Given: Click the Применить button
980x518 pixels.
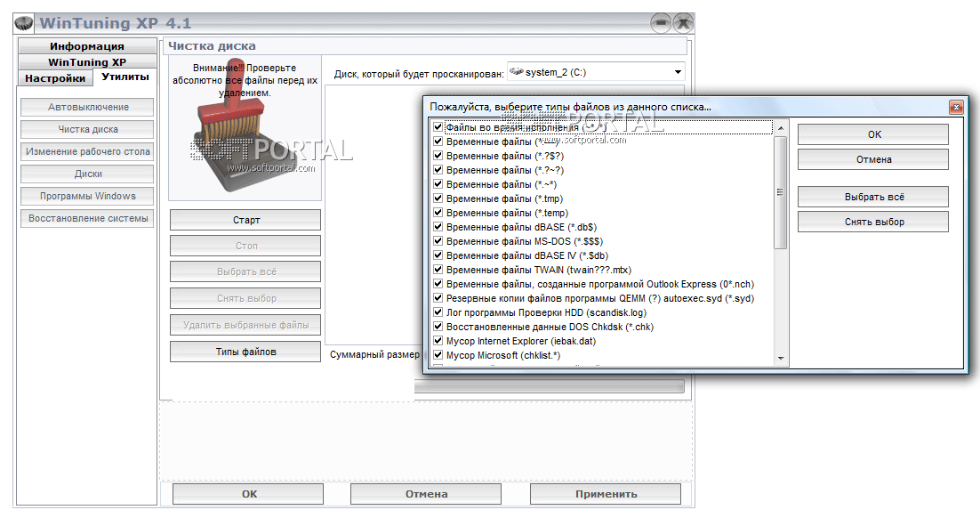Looking at the screenshot, I should click(606, 494).
